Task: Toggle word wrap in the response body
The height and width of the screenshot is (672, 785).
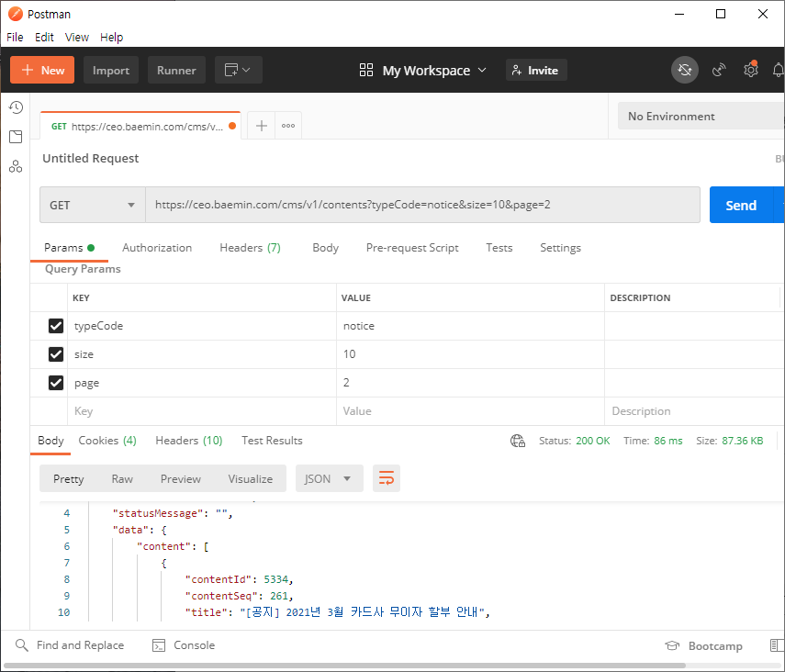Action: 387,478
